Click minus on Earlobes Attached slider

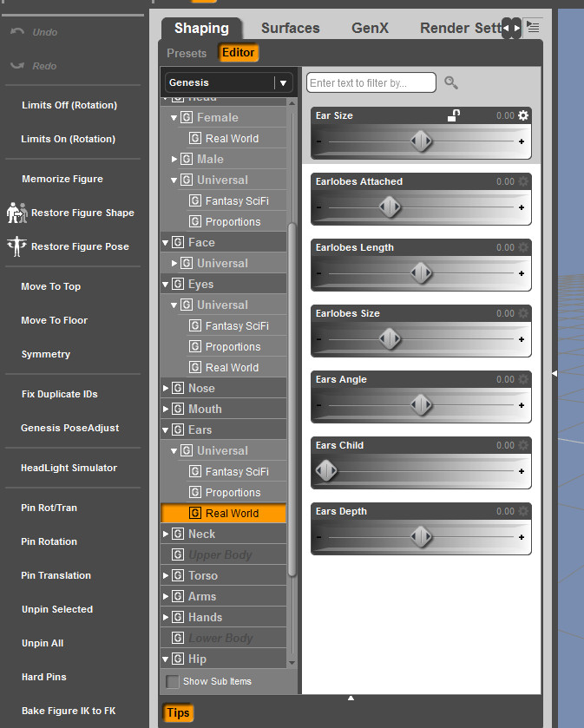tap(319, 207)
